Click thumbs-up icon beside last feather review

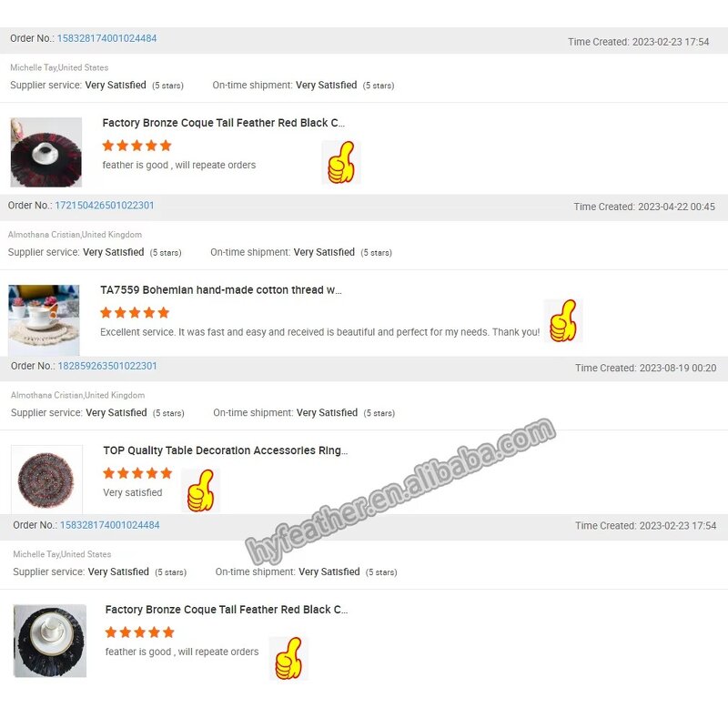[288, 658]
